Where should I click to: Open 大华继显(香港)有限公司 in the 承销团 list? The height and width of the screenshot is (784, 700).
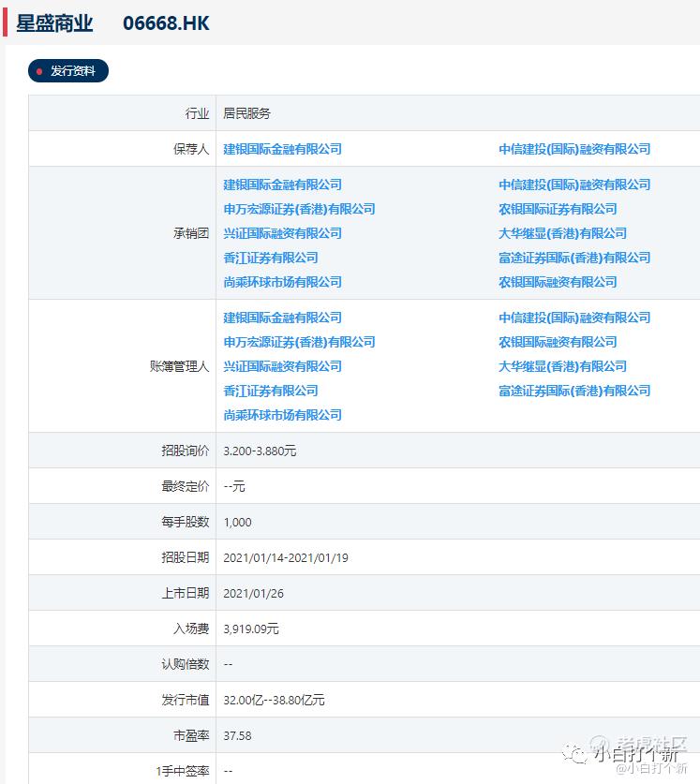562,233
